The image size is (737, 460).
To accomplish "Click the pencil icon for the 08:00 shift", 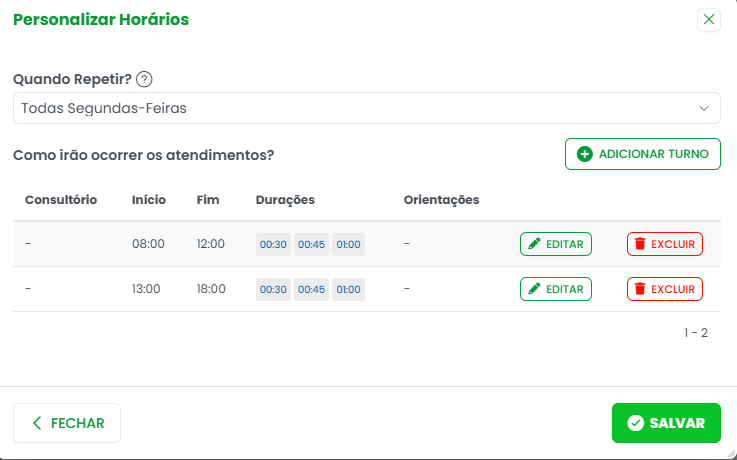I will [535, 244].
